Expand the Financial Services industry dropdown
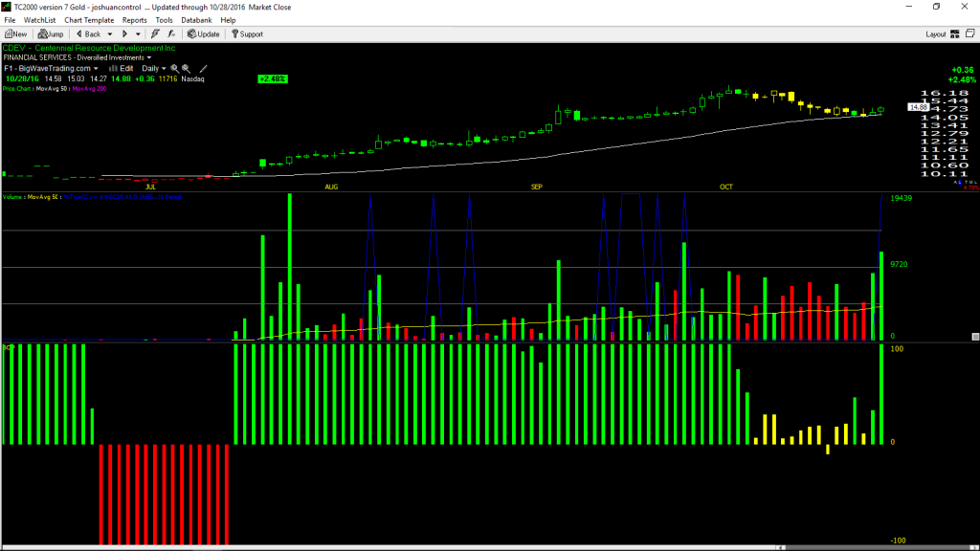The height and width of the screenshot is (551, 980). 149,58
